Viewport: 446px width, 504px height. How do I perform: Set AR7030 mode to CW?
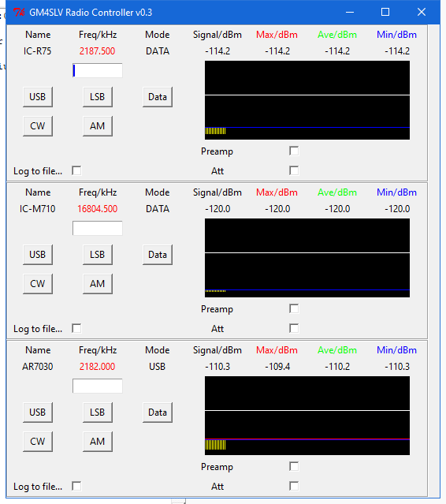click(x=38, y=442)
